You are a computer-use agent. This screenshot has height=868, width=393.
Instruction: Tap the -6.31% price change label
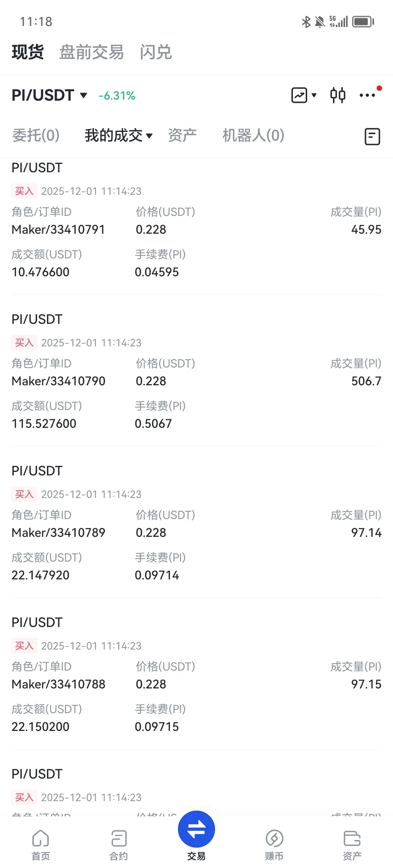117,96
